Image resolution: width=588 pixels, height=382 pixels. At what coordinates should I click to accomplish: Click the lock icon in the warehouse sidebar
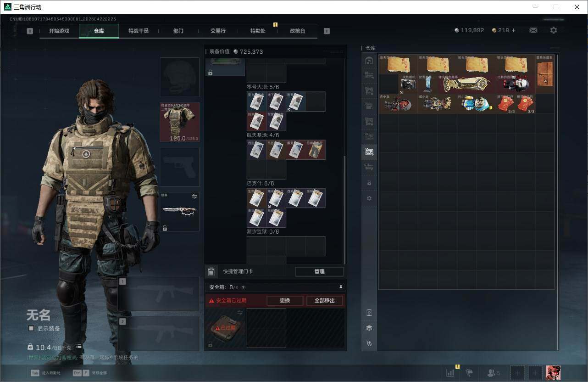[x=369, y=183]
